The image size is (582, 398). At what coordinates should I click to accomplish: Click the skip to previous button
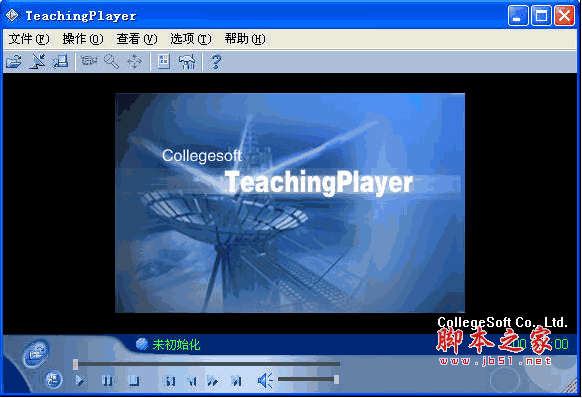point(170,381)
